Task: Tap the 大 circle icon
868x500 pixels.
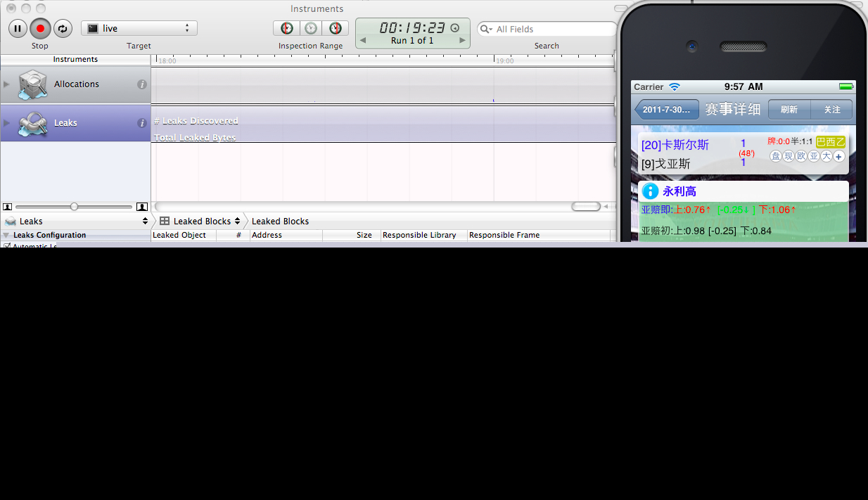Action: (826, 156)
